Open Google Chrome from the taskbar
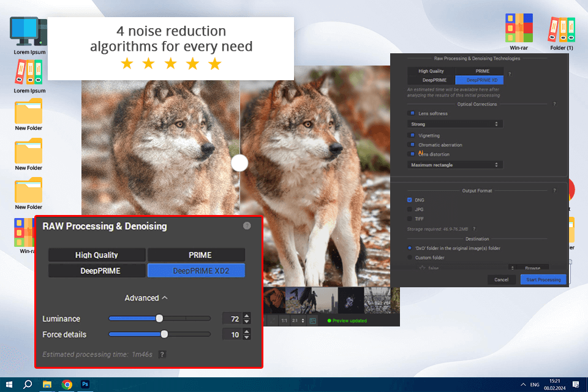This screenshot has width=588, height=392. (67, 385)
